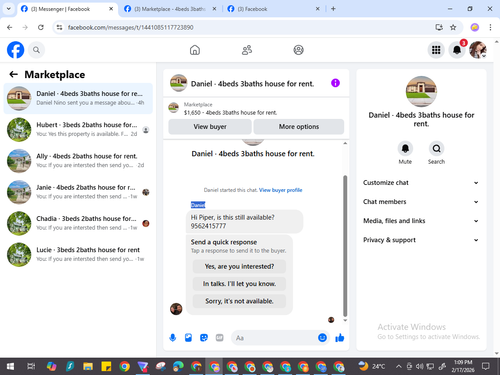Reply 'Sorry, it's not available.'

click(239, 301)
